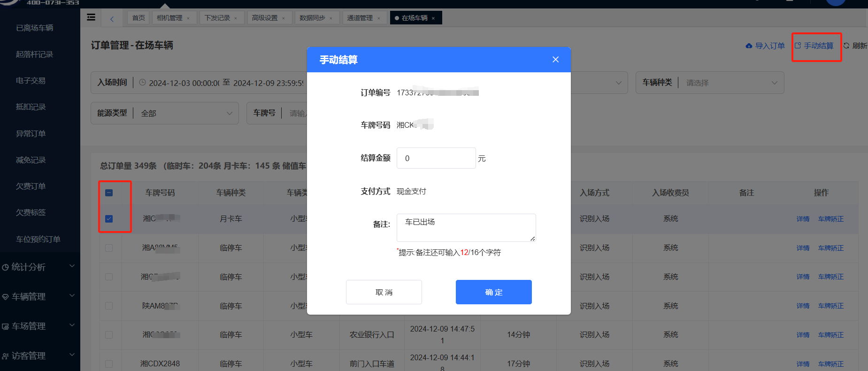Close the 相机管理 tab with its x
868x371 pixels.
coord(188,18)
